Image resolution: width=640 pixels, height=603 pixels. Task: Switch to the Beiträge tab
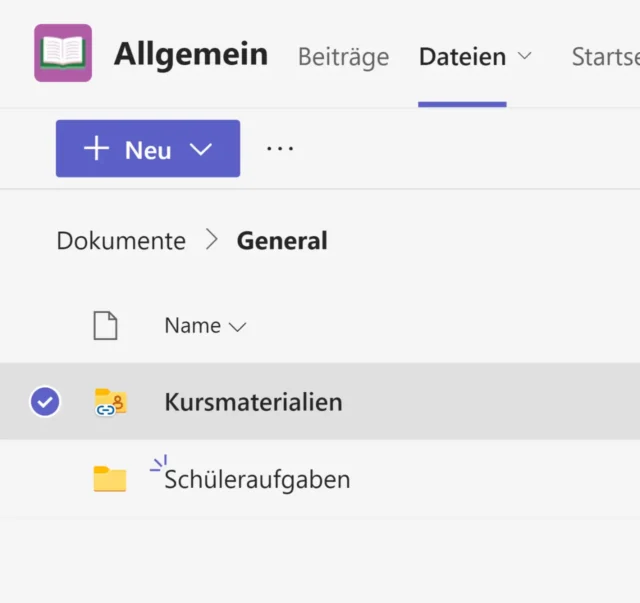click(343, 57)
